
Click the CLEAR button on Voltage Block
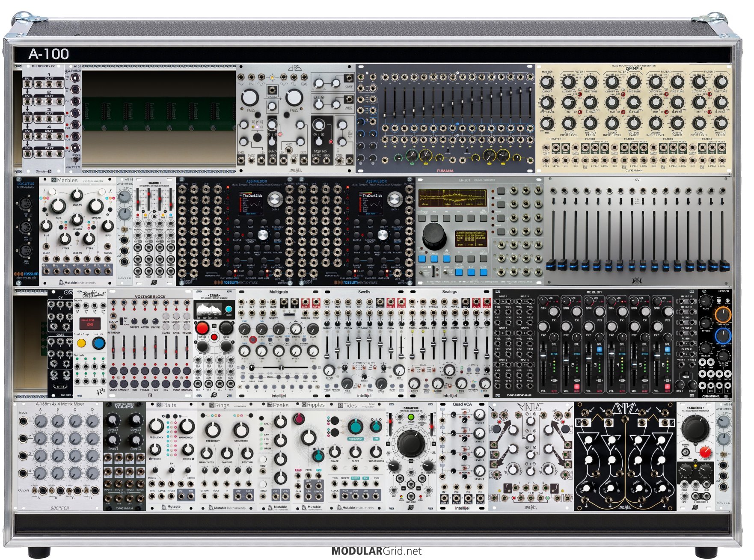pyautogui.click(x=113, y=383)
